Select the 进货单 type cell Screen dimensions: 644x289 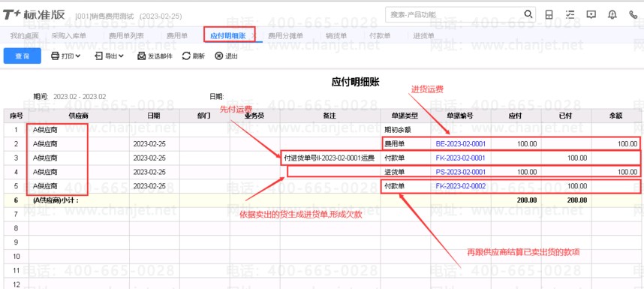click(405, 172)
